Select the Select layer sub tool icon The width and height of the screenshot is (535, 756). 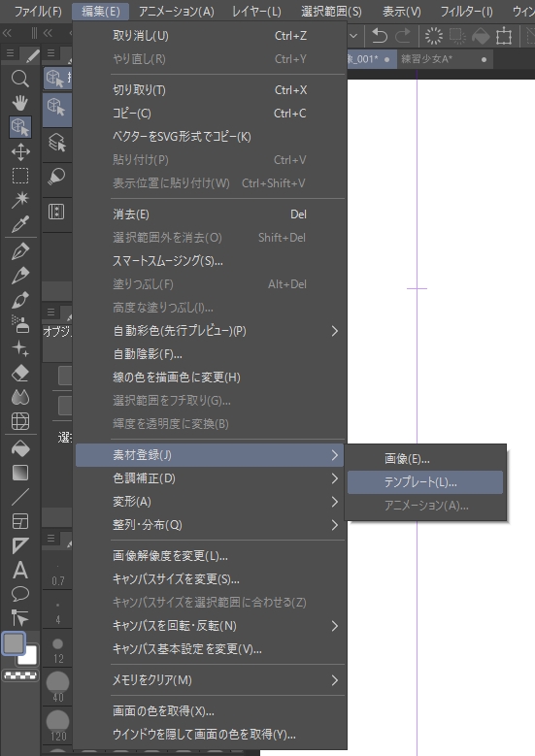pyautogui.click(x=56, y=143)
